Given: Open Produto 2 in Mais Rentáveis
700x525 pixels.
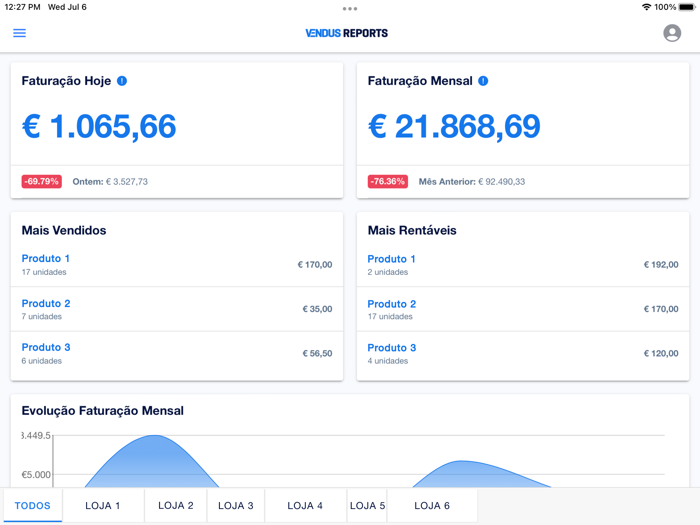Looking at the screenshot, I should (392, 304).
